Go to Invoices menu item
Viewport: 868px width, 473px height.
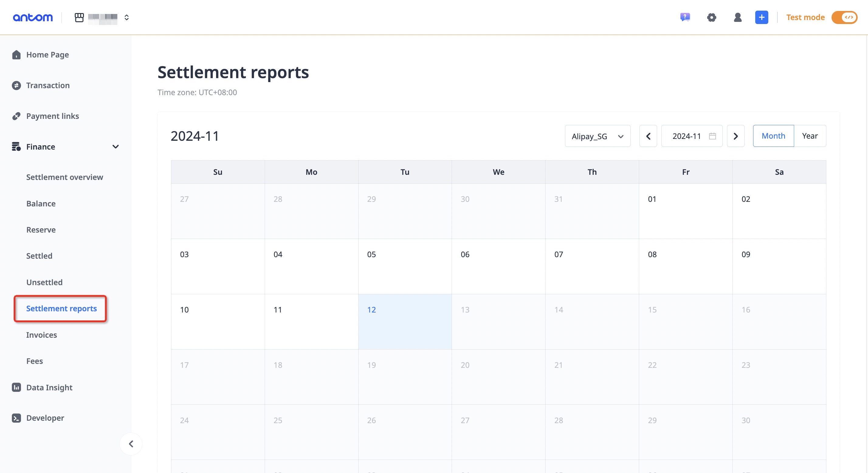(x=41, y=335)
